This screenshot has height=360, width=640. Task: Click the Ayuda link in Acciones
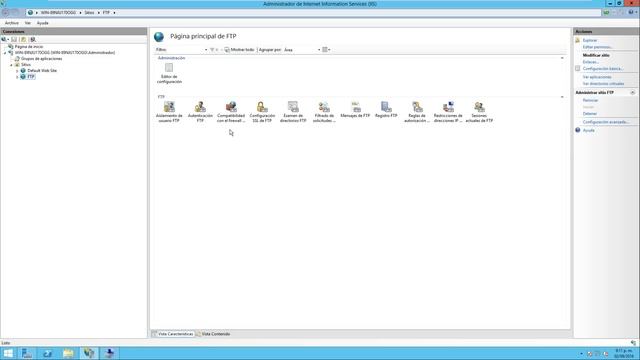589,131
